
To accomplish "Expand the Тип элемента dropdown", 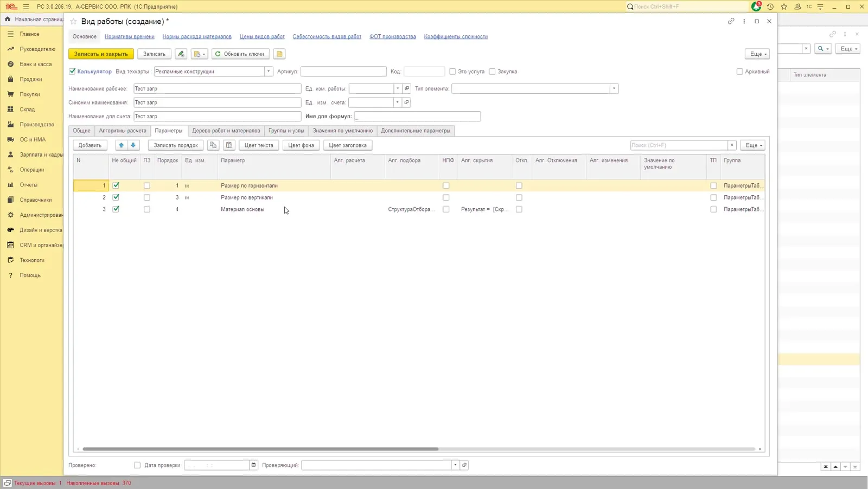I will [x=614, y=88].
